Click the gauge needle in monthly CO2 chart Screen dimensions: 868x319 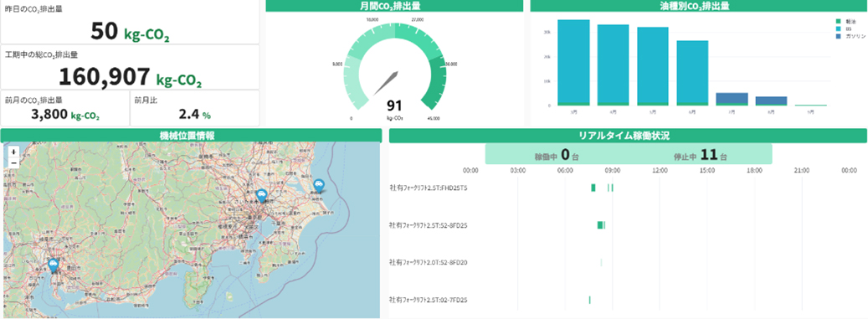[385, 83]
